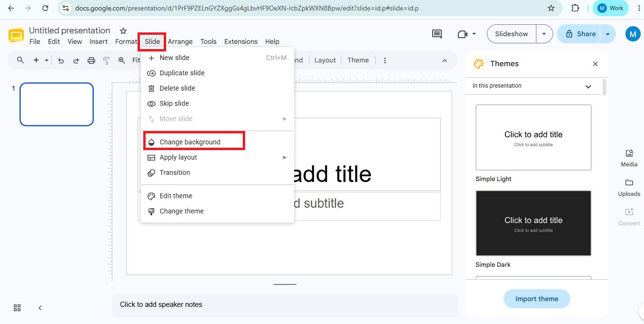Image resolution: width=644 pixels, height=324 pixels.
Task: Open the Help menu
Action: [272, 41]
